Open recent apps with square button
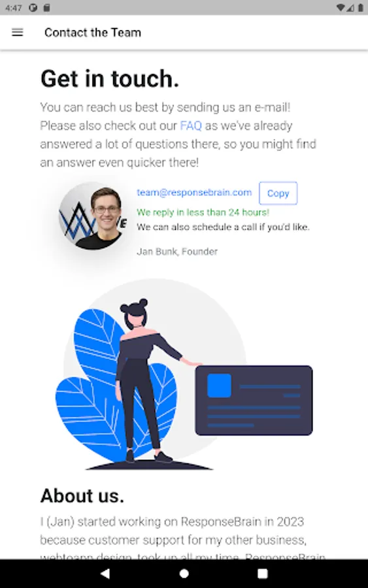 [x=263, y=574]
